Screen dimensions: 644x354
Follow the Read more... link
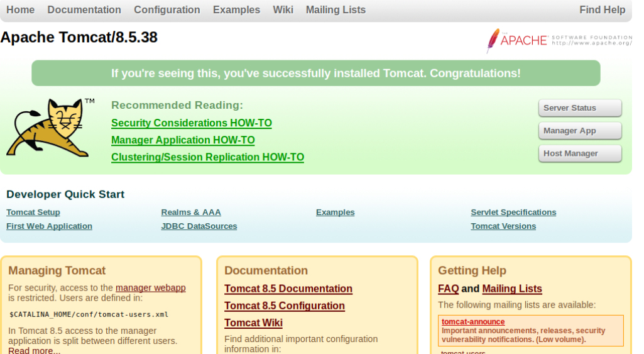34,350
